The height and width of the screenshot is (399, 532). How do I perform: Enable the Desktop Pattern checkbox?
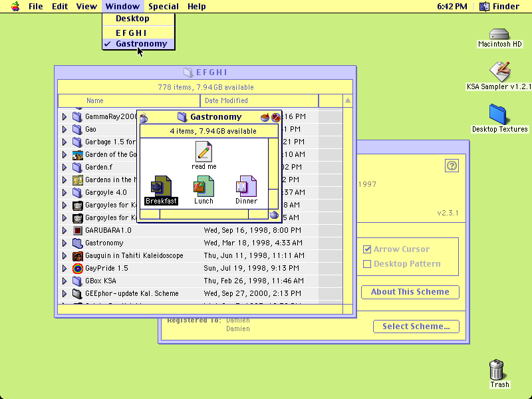tap(367, 264)
